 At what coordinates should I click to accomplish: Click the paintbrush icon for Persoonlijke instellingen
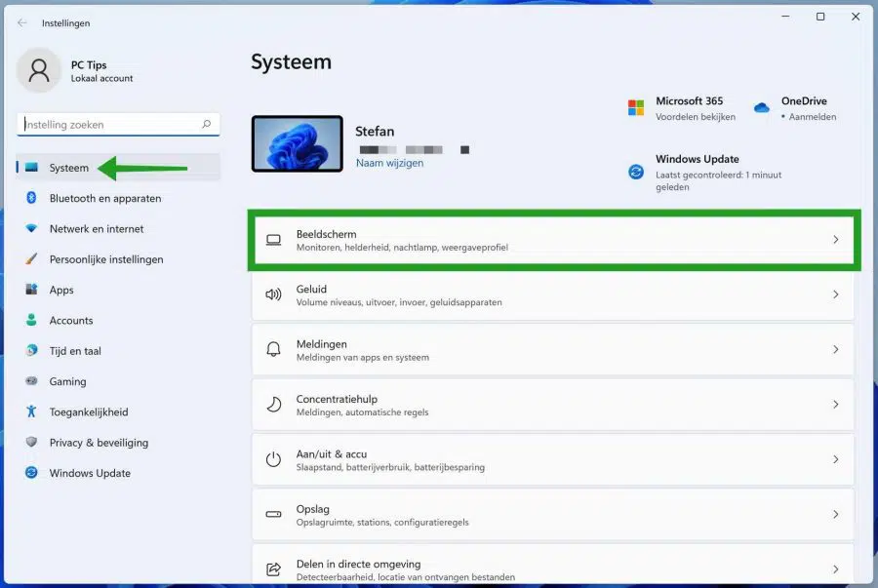point(31,259)
